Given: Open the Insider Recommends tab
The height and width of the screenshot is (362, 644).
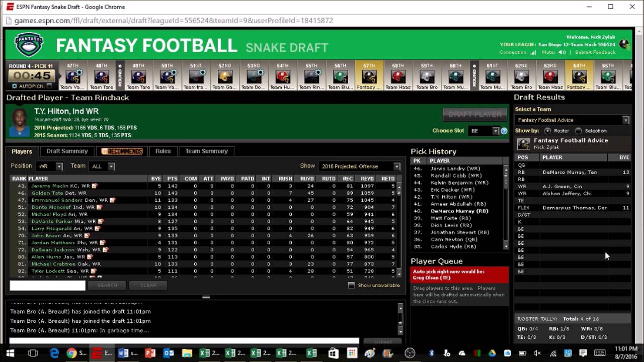Looking at the screenshot, I should pyautogui.click(x=122, y=151).
